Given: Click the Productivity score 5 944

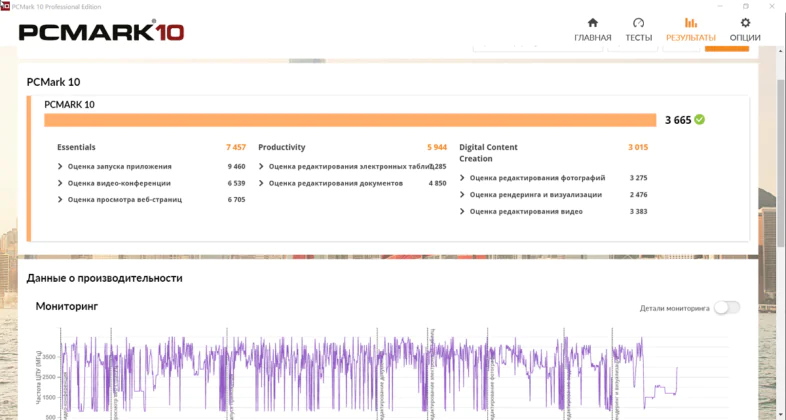Looking at the screenshot, I should point(437,147).
